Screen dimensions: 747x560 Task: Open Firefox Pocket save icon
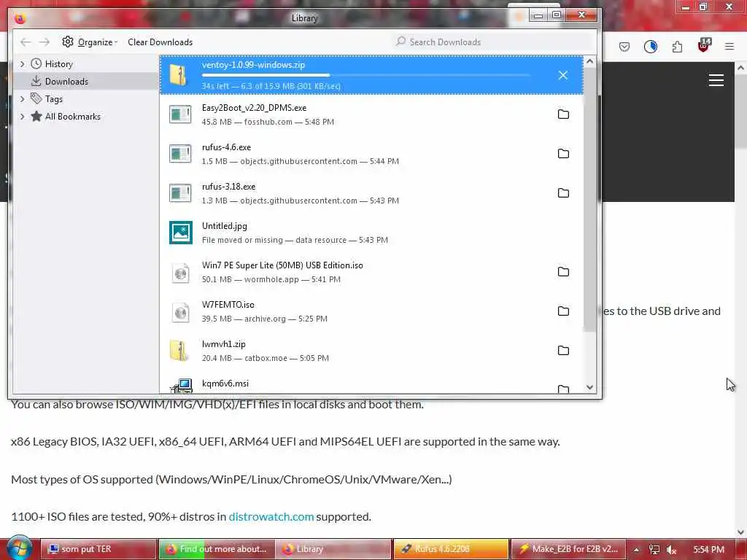[x=624, y=47]
